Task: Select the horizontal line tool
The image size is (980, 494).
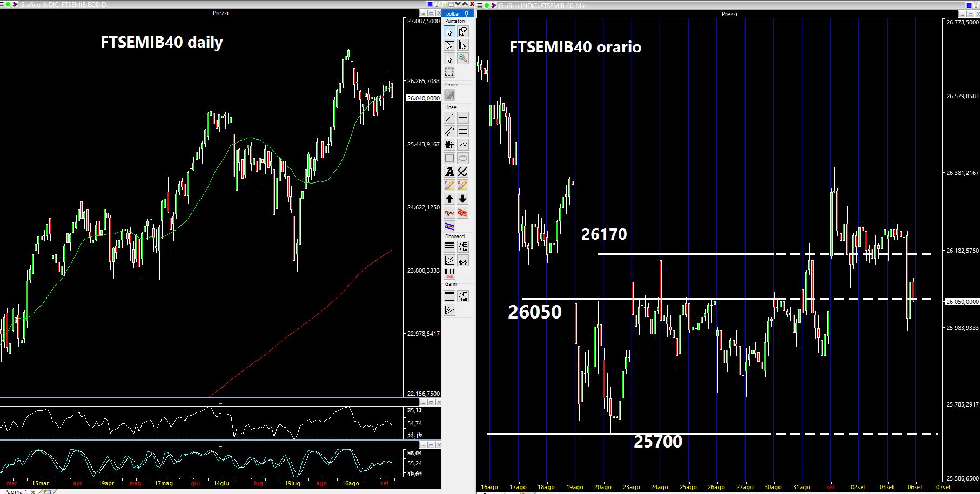Action: tap(463, 118)
